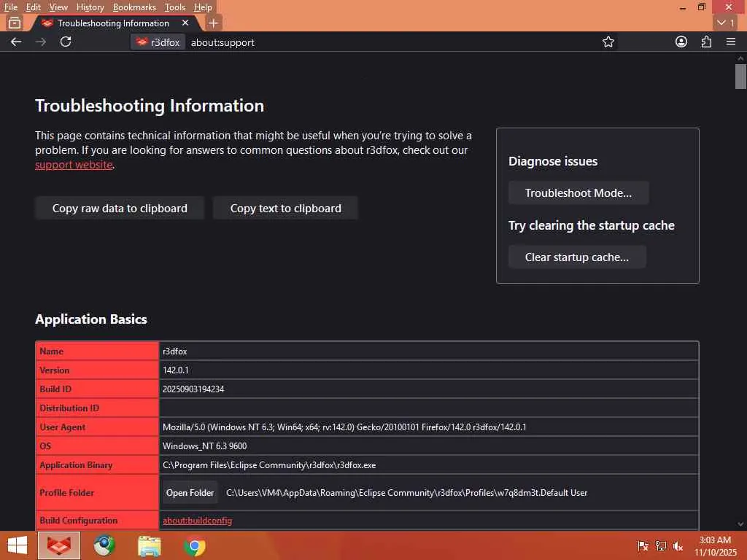The width and height of the screenshot is (747, 560).
Task: Click Clear startup cache button
Action: [x=577, y=257]
